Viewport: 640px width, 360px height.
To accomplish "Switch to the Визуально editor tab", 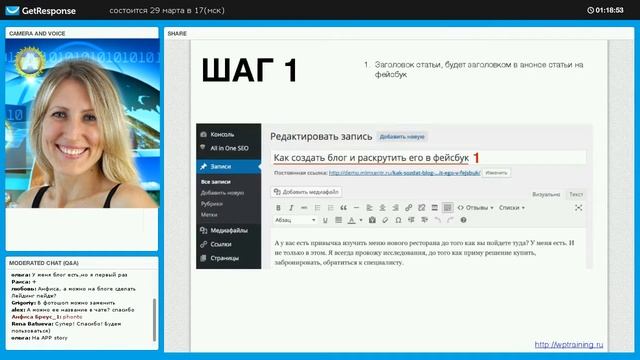I will pos(546,195).
